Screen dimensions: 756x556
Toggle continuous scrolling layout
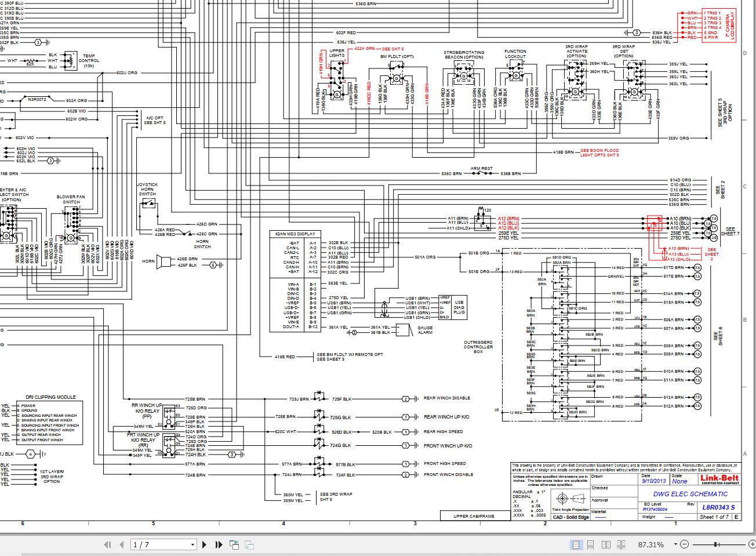591,544
